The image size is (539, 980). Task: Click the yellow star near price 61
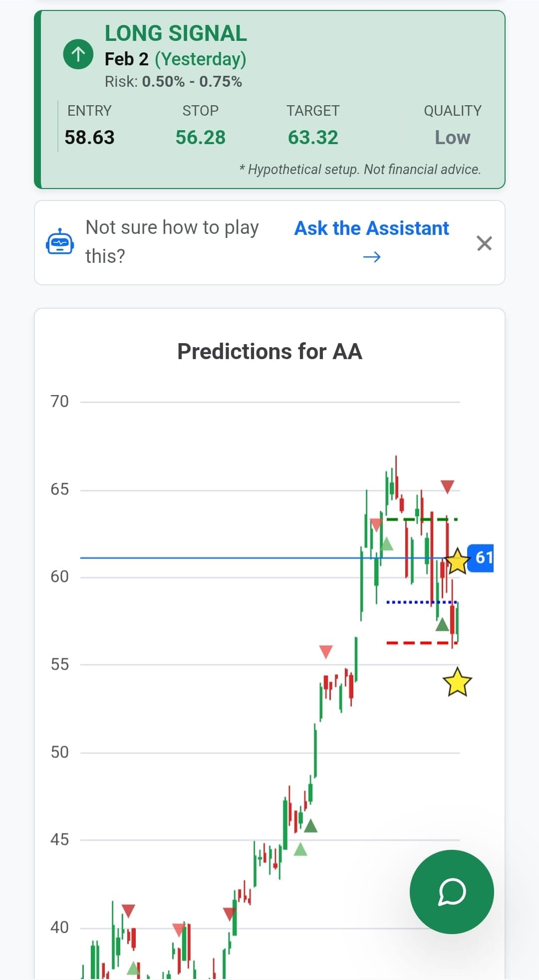point(457,562)
